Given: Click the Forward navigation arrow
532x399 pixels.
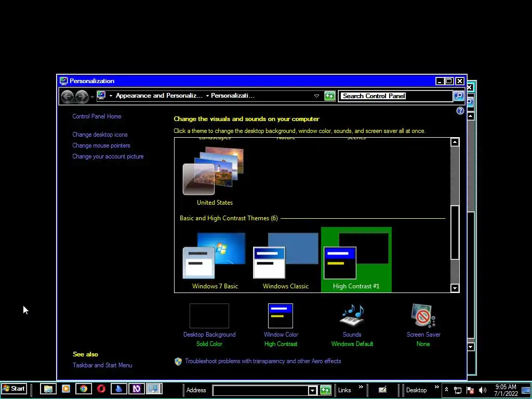Looking at the screenshot, I should pyautogui.click(x=82, y=96).
